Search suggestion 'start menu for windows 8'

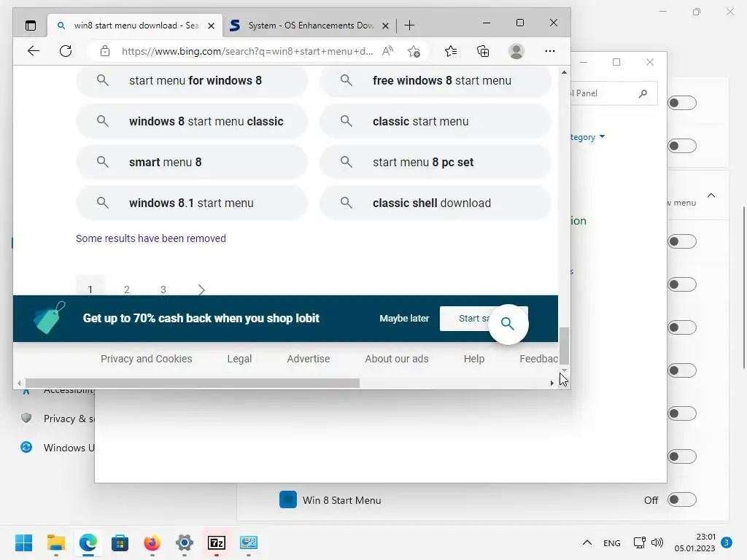(x=192, y=80)
